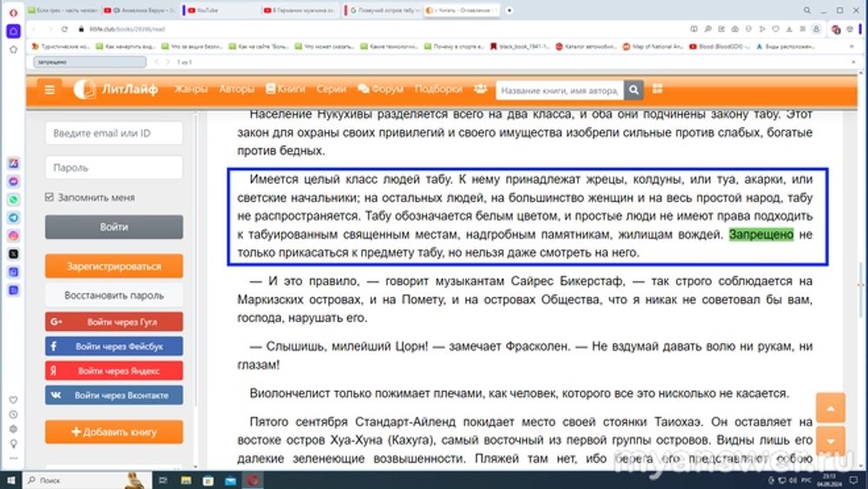Reload the page with the browser refresh icon
The height and width of the screenshot is (489, 868).
tap(65, 29)
